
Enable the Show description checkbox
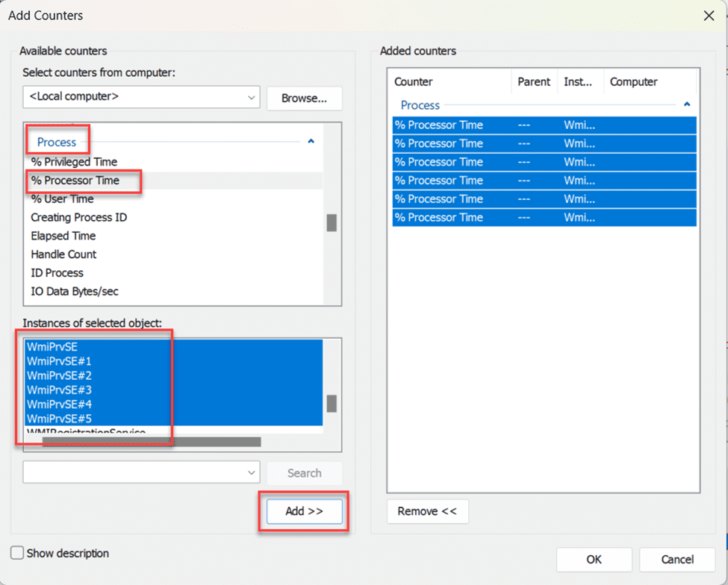(x=17, y=553)
